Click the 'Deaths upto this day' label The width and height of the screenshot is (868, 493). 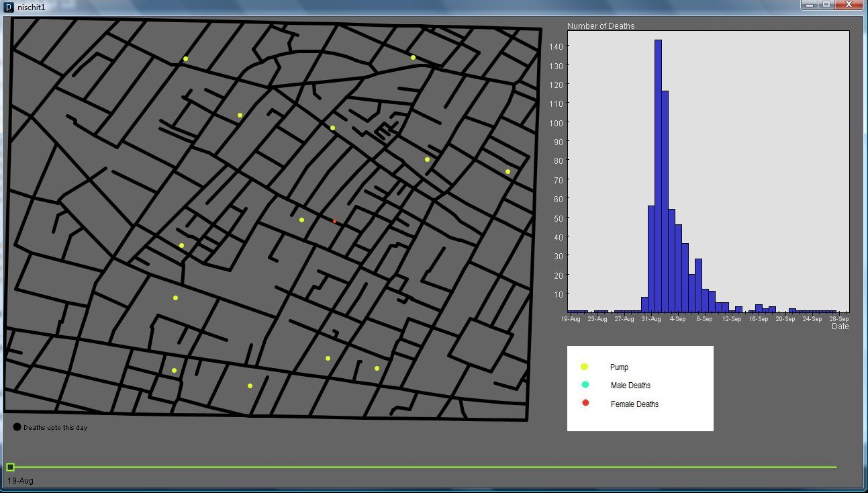tap(56, 428)
